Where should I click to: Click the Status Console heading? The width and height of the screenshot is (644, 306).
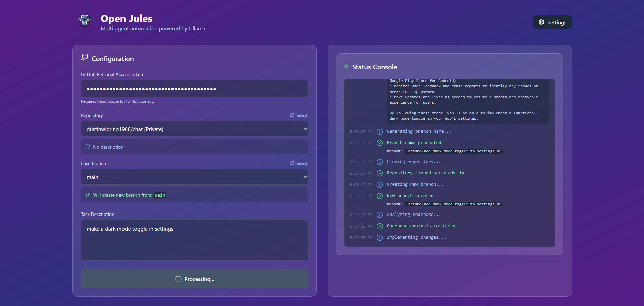pos(375,67)
